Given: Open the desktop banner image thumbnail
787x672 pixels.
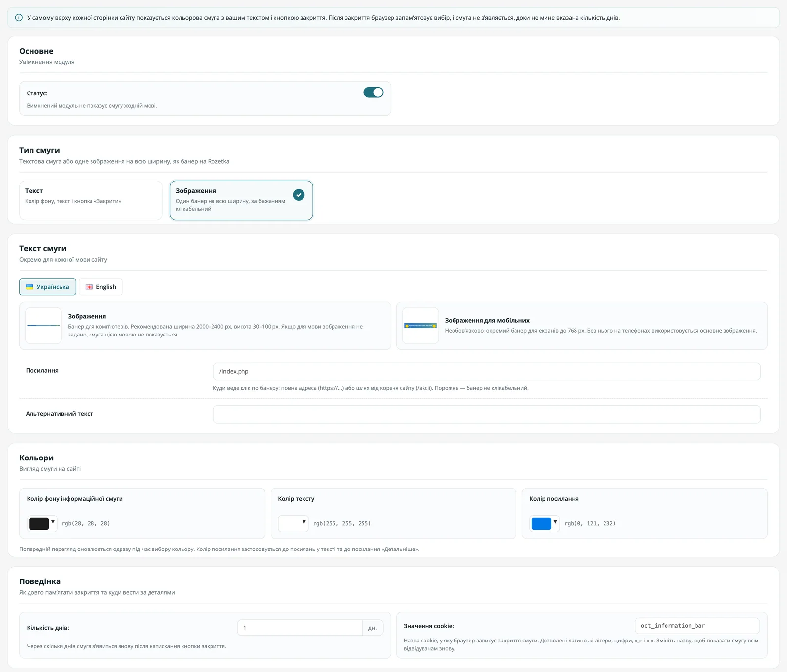Looking at the screenshot, I should pyautogui.click(x=43, y=326).
